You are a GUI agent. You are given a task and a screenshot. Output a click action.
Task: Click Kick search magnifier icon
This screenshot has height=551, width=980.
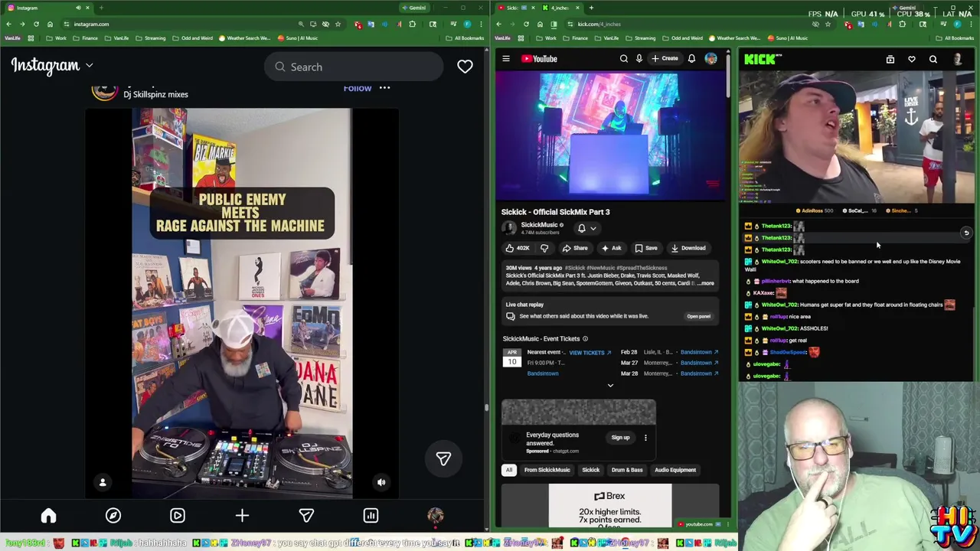tap(933, 59)
